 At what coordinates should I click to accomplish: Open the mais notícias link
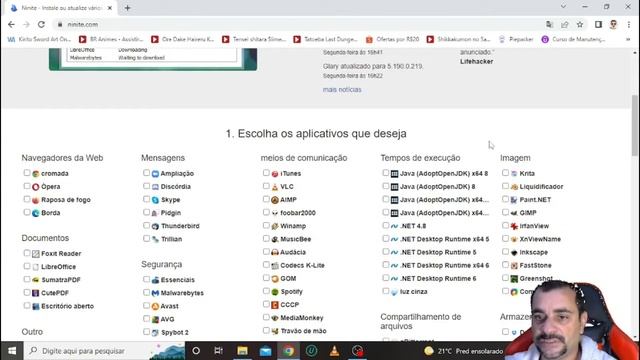[x=342, y=89]
